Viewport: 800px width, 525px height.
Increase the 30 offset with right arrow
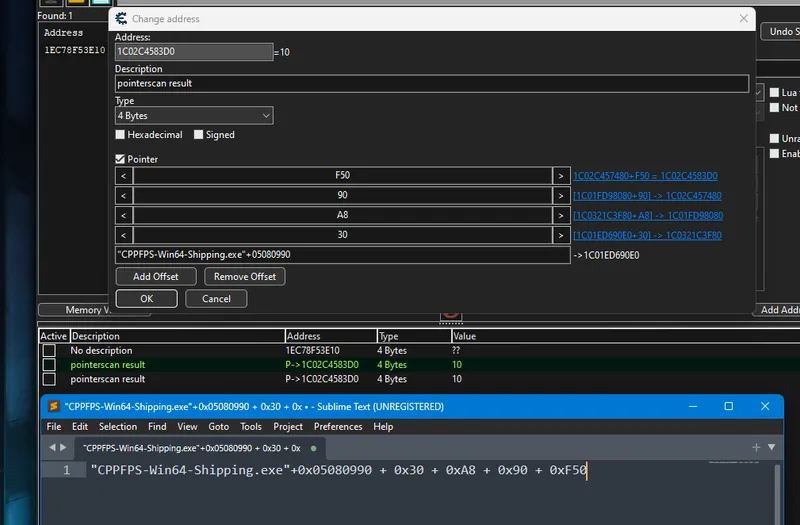click(x=561, y=235)
